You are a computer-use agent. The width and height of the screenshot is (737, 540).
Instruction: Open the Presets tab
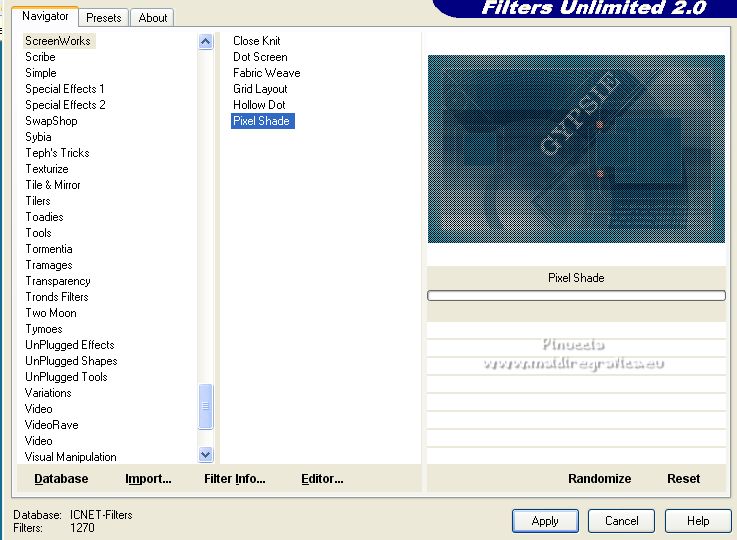click(x=104, y=18)
